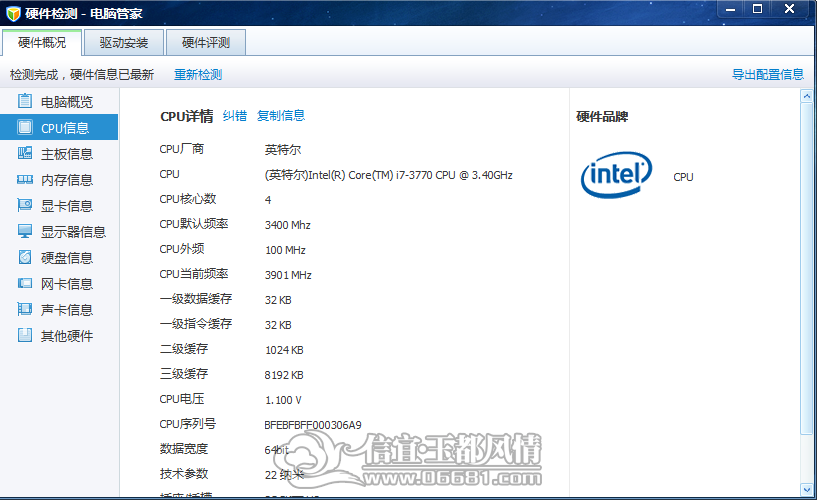The image size is (817, 500).
Task: Click the 声卡信息 sound card icon
Action: click(x=24, y=309)
